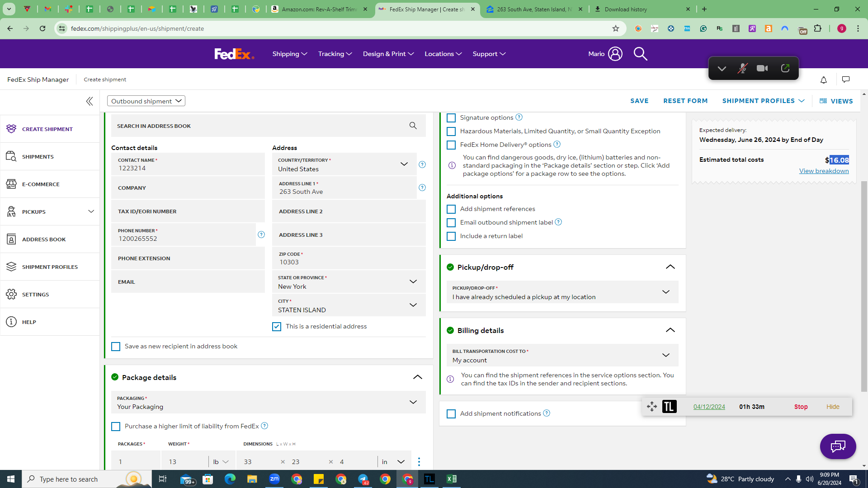Enable Add shipment notifications
This screenshot has width=868, height=488.
pyautogui.click(x=451, y=414)
